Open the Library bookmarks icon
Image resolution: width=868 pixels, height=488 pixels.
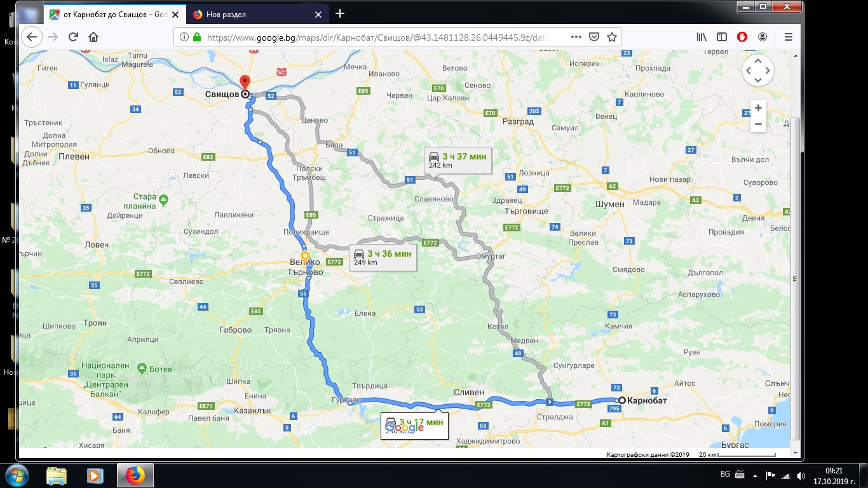pos(702,37)
